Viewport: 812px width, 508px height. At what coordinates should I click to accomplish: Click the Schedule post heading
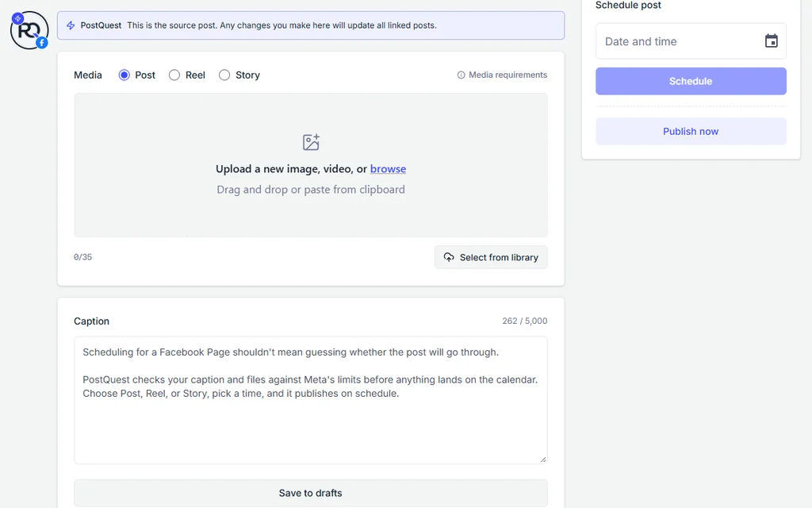628,6
